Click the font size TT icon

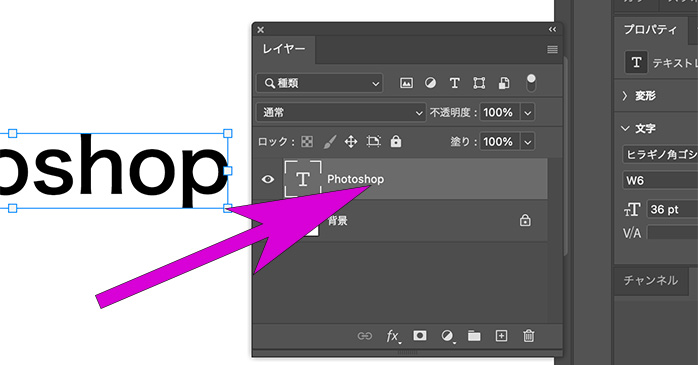pyautogui.click(x=632, y=209)
